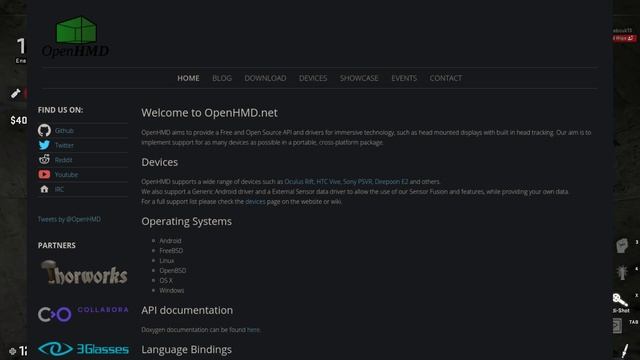
Task: Click the 'Language Bindings' heading
Action: [187, 349]
